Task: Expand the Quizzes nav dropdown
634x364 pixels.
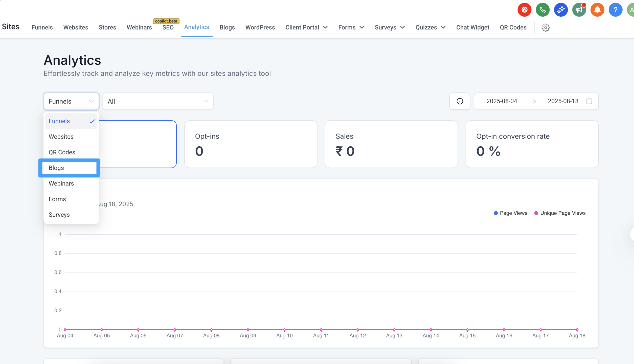Action: click(x=430, y=28)
